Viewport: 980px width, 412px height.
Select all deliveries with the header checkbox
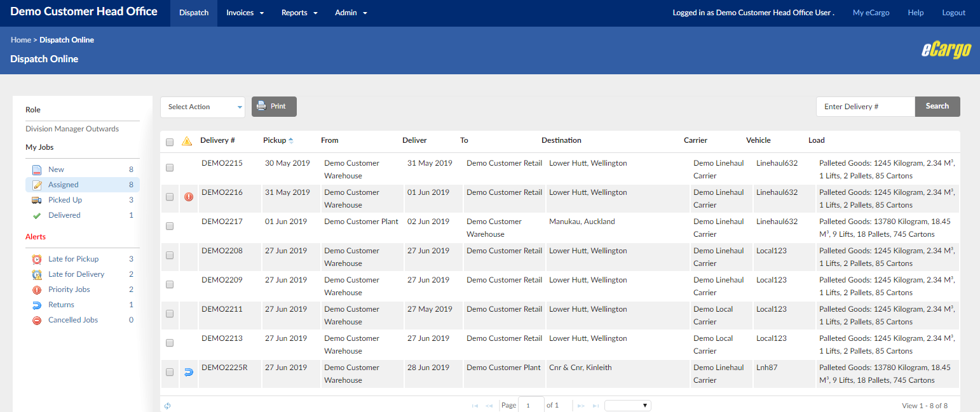170,142
